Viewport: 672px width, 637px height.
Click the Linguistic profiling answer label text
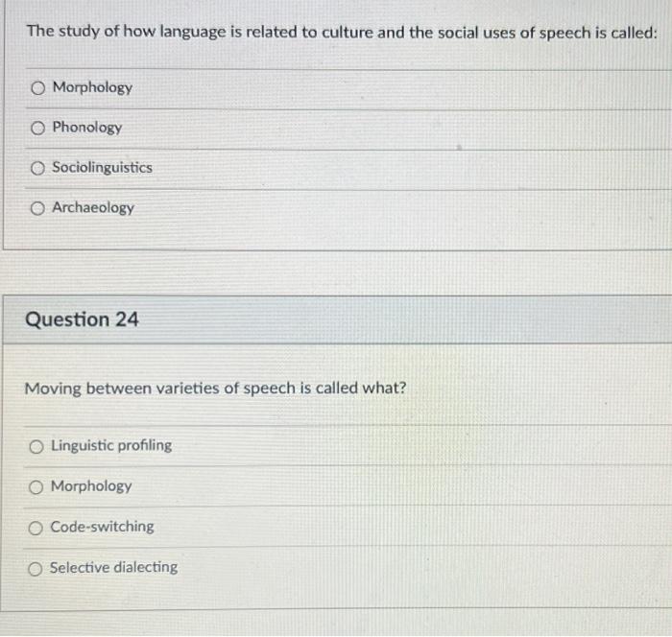click(x=111, y=445)
